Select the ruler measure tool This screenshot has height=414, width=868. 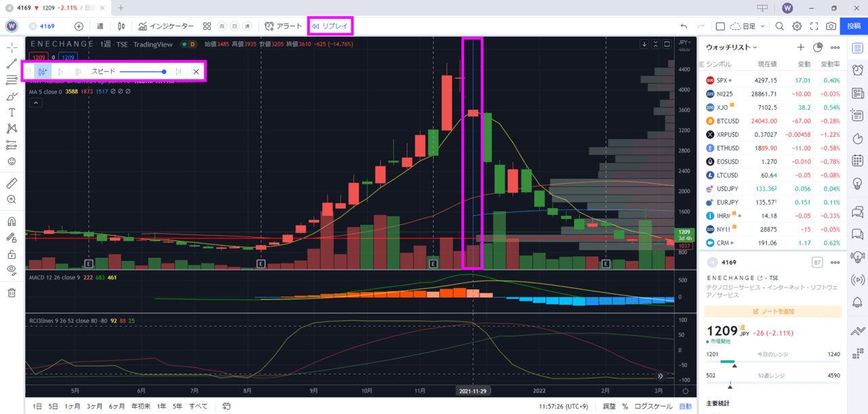[x=12, y=183]
